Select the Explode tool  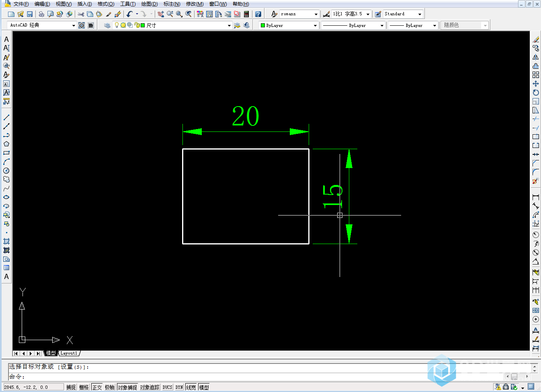[536, 181]
